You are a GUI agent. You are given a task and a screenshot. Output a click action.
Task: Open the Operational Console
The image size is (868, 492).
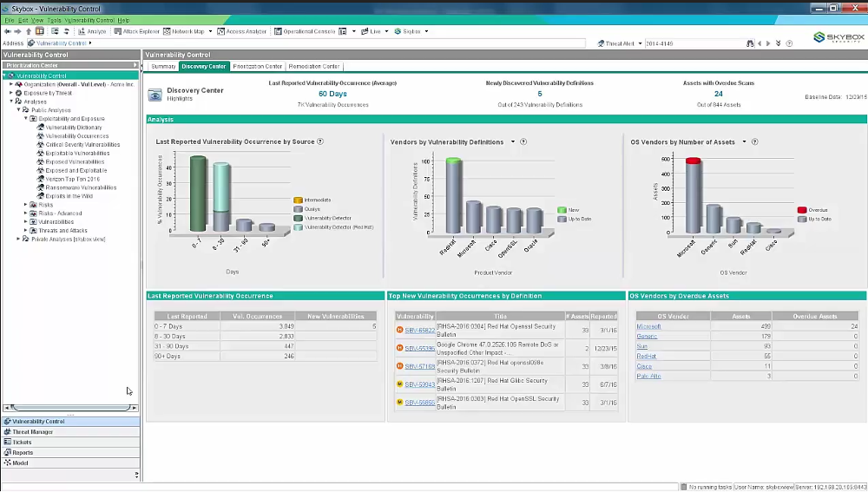[x=305, y=31]
